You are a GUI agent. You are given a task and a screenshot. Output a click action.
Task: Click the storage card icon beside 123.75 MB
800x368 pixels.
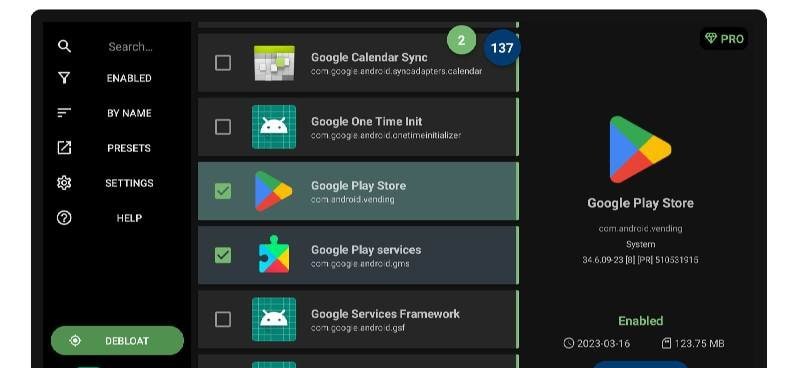click(x=666, y=343)
